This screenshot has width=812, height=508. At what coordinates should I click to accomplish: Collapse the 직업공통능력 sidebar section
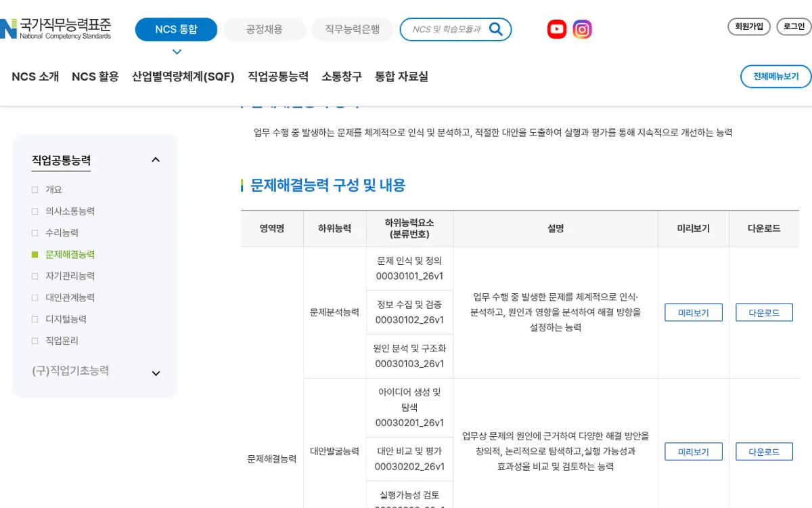(156, 160)
